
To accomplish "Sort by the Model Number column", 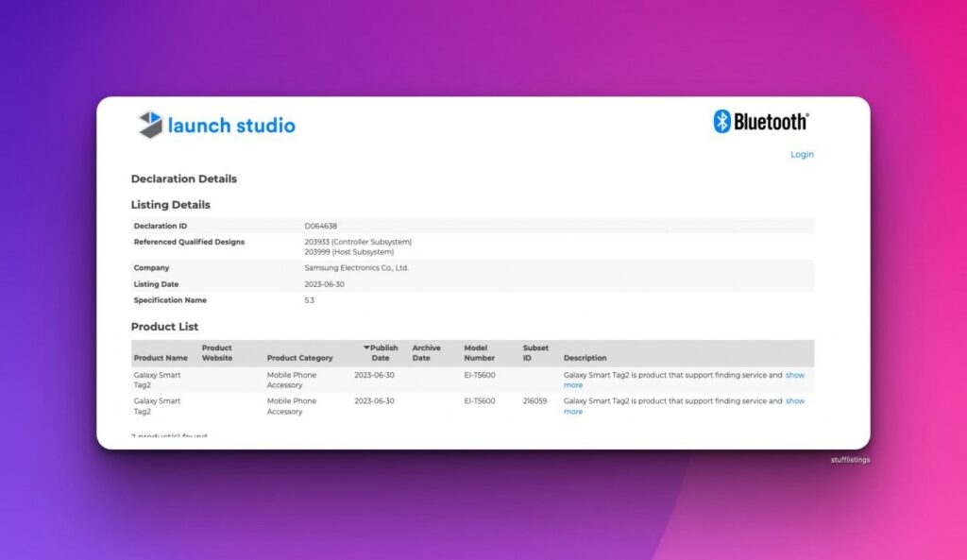I will pos(479,353).
